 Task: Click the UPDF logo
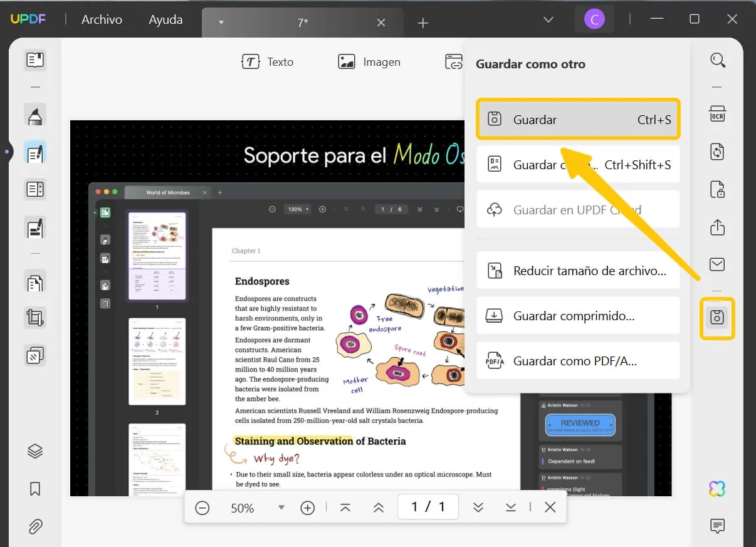28,19
